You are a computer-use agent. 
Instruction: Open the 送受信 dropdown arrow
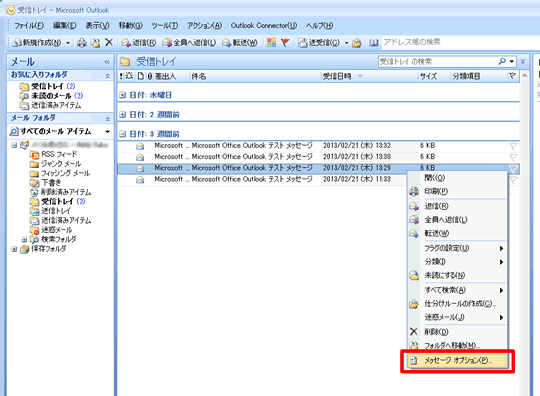pos(346,43)
